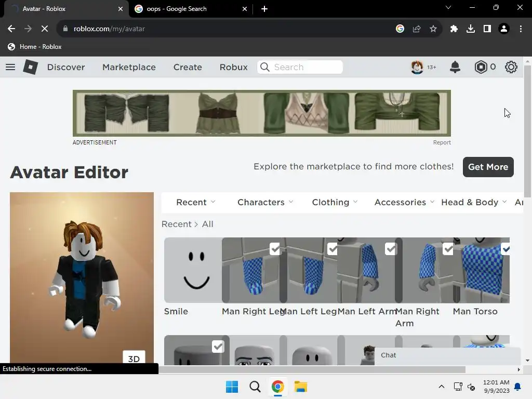The height and width of the screenshot is (399, 532).
Task: Go back with the browser back arrow
Action: (x=11, y=29)
